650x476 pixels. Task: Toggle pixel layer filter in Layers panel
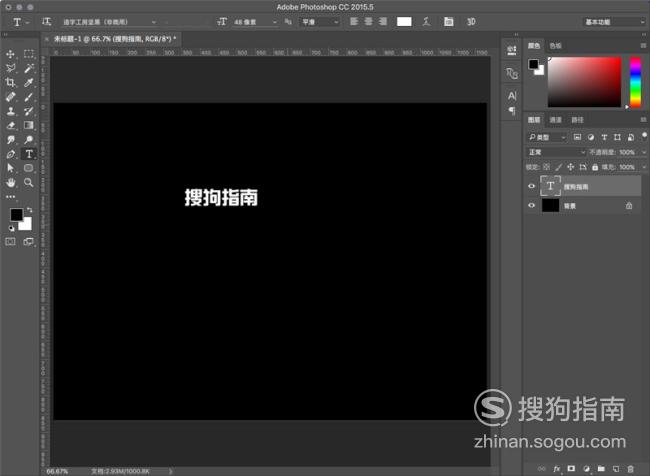[x=577, y=137]
